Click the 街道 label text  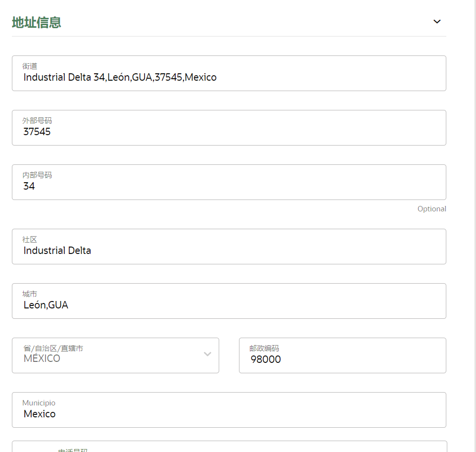click(30, 66)
